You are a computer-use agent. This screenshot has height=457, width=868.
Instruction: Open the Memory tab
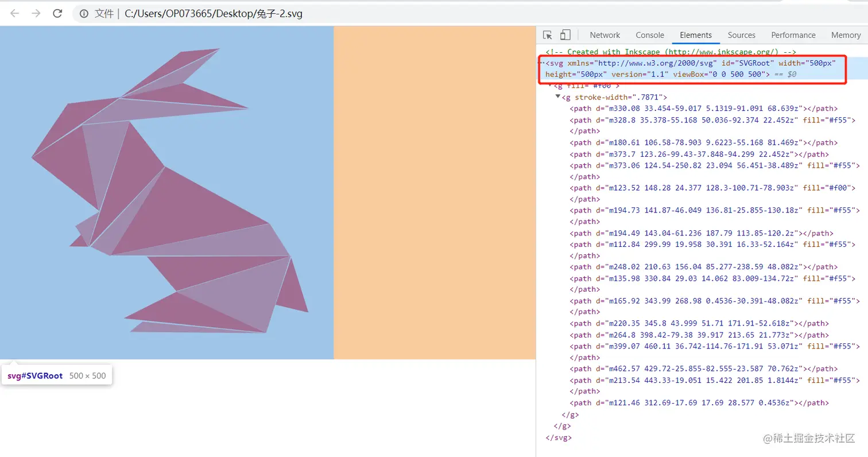pyautogui.click(x=846, y=35)
